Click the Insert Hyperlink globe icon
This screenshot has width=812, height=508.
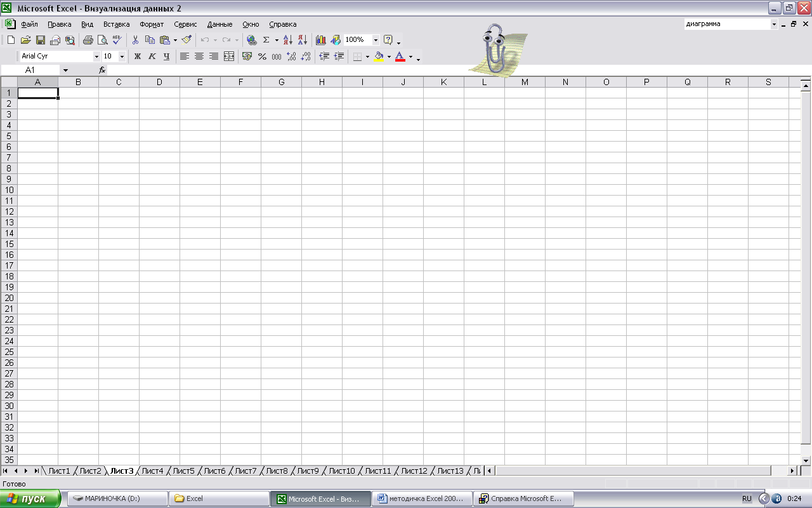click(x=252, y=40)
